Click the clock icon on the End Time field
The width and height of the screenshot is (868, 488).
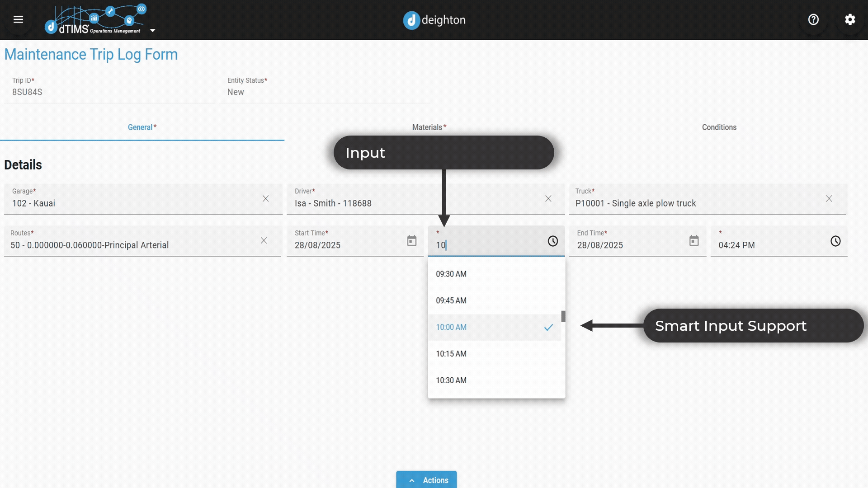point(835,241)
